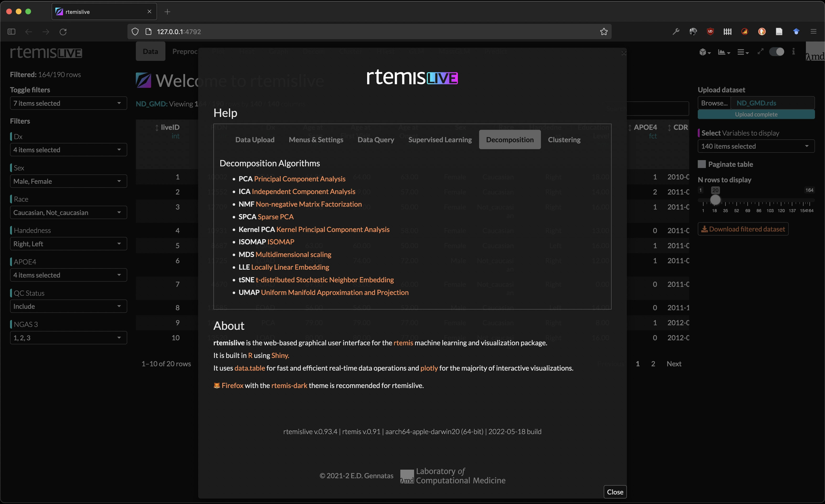Open the Principal Component Analysis link

click(x=300, y=179)
